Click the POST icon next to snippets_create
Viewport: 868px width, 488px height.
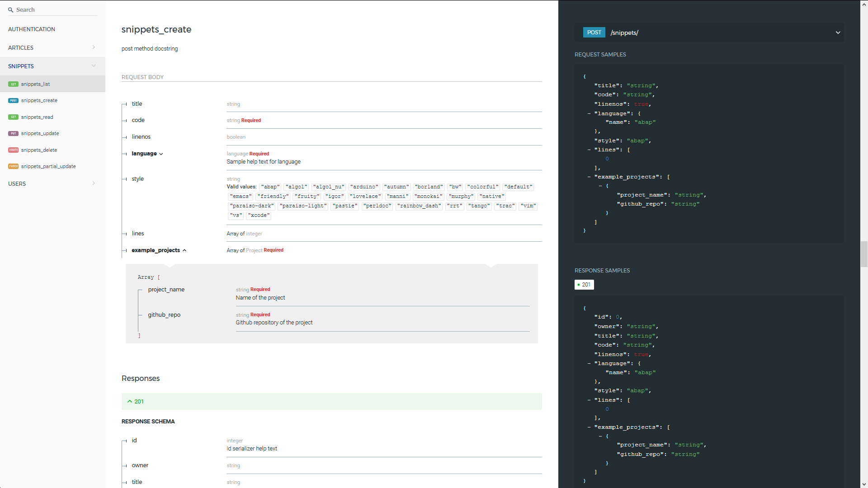(x=13, y=100)
